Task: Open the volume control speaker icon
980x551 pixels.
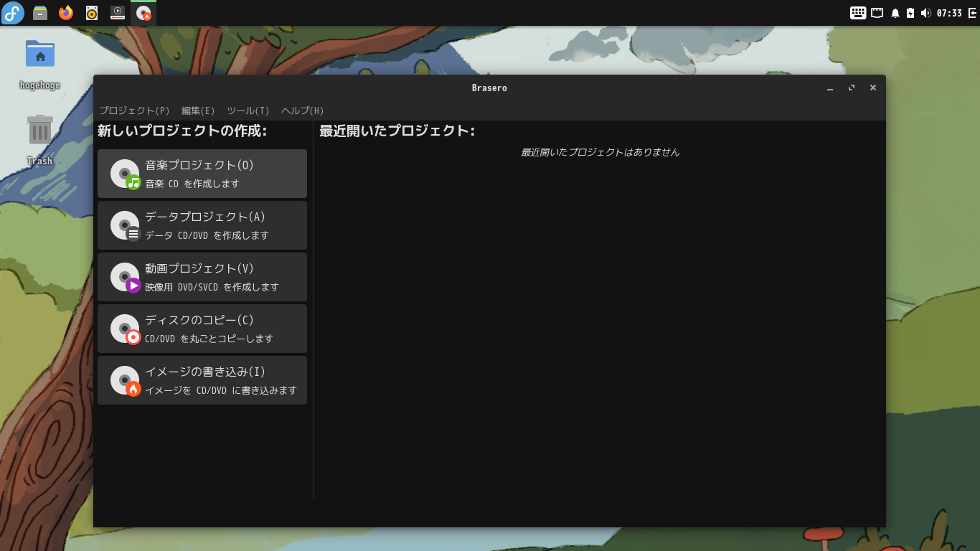Action: pos(925,13)
